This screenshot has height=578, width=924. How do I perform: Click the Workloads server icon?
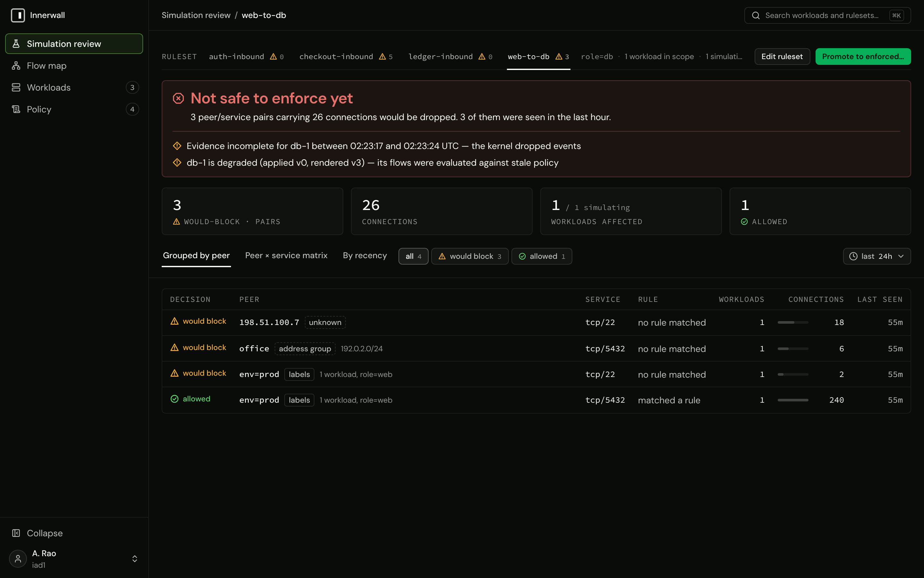click(16, 88)
